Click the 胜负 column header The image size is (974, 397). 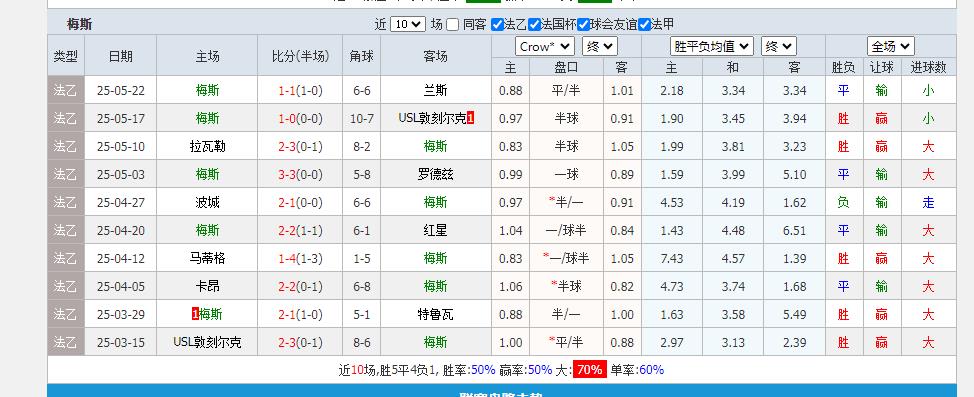pyautogui.click(x=844, y=67)
